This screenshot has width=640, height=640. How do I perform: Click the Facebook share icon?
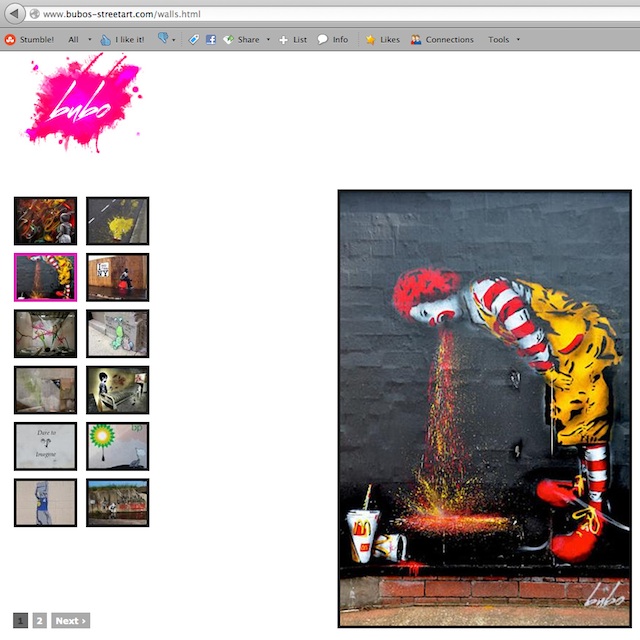[211, 40]
